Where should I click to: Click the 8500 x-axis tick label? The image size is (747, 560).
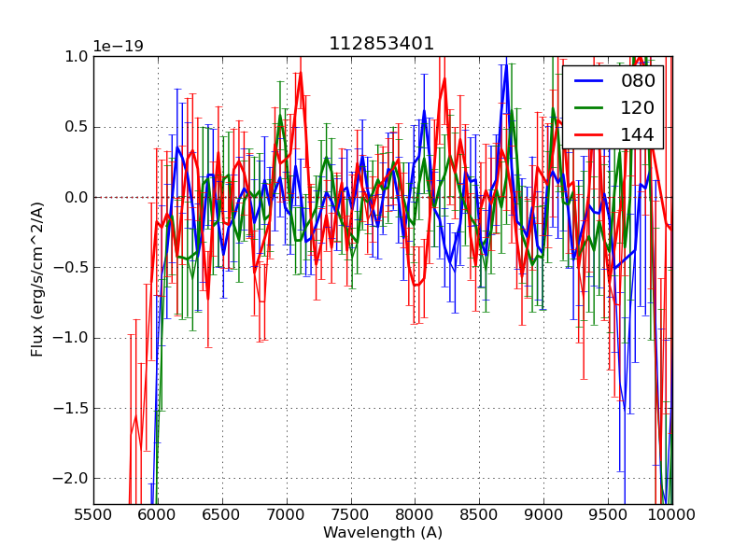(480, 514)
